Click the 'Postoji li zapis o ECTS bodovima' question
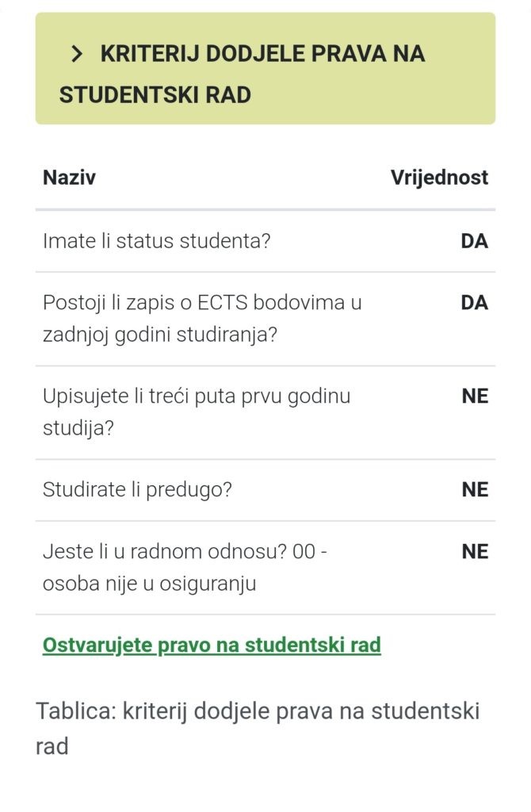Viewport: 531px width, 812px height. click(x=202, y=303)
